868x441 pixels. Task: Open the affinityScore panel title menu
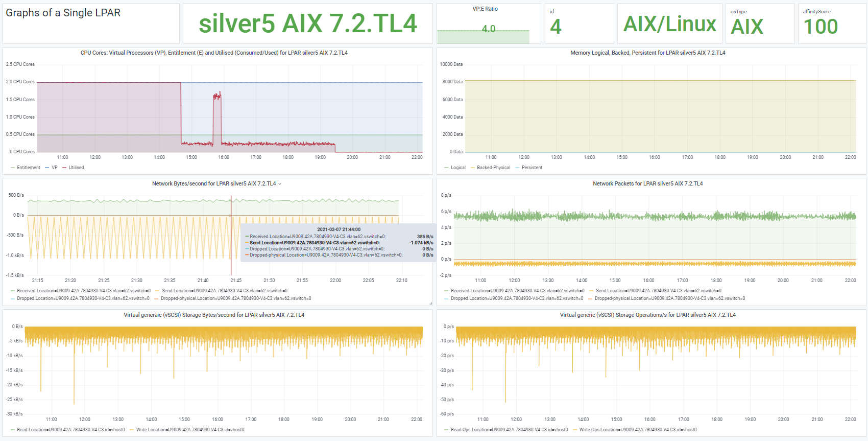816,12
